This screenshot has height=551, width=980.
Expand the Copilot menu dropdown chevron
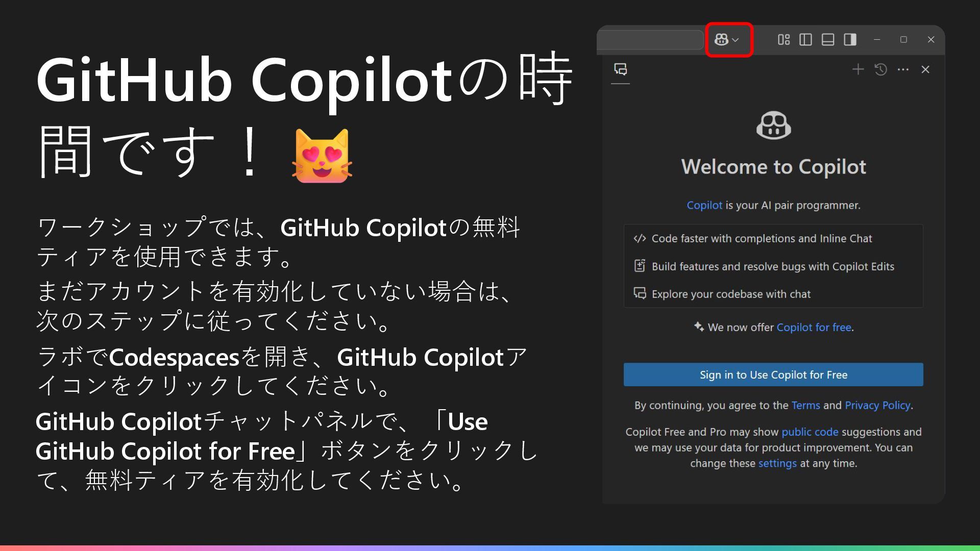(736, 40)
